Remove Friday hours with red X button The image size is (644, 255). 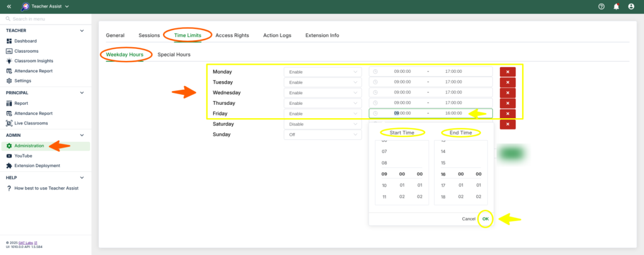point(508,114)
